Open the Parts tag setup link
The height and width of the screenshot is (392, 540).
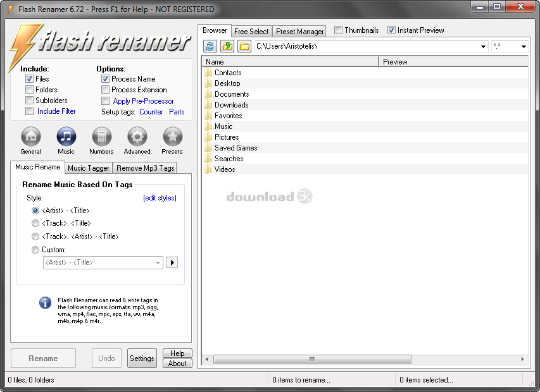(177, 112)
